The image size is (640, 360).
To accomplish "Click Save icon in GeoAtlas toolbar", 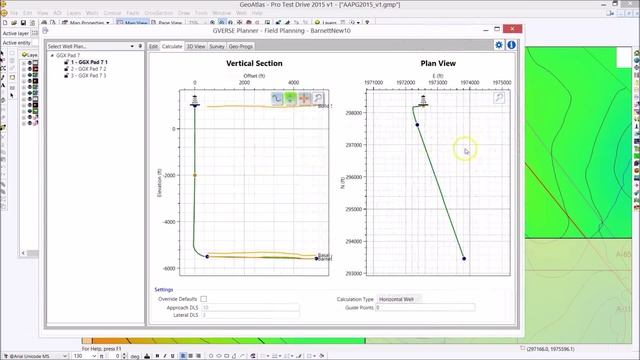I will (23, 23).
